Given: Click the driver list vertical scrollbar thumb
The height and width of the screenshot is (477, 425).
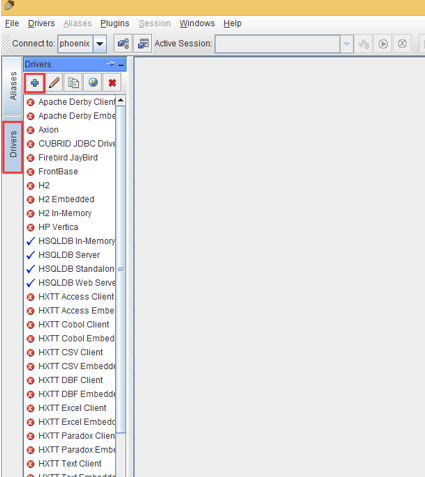Looking at the screenshot, I should pos(121,269).
